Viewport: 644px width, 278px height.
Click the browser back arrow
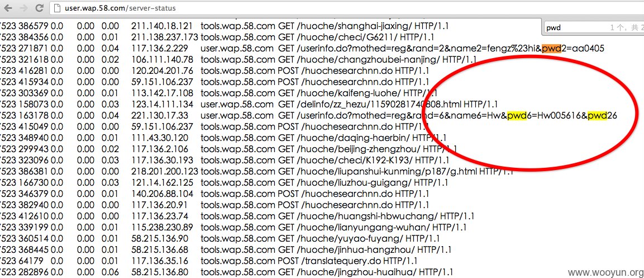pos(8,8)
